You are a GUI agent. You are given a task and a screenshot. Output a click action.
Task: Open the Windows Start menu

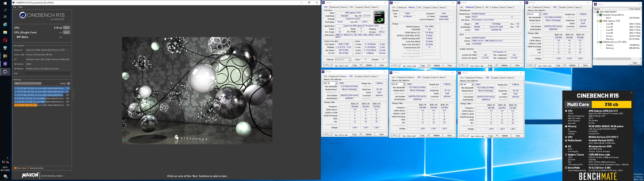pyautogui.click(x=5, y=3)
